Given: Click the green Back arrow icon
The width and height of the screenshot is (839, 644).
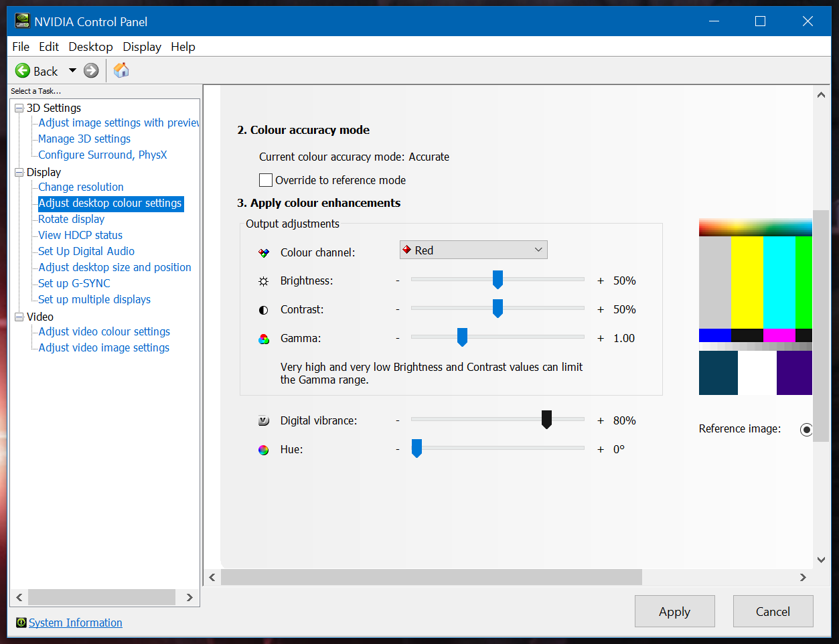Looking at the screenshot, I should [x=23, y=71].
